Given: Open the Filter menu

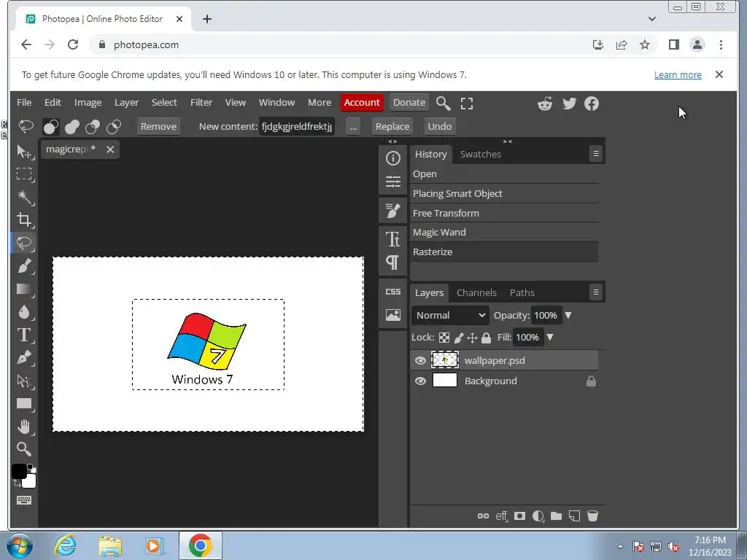Looking at the screenshot, I should tap(201, 102).
